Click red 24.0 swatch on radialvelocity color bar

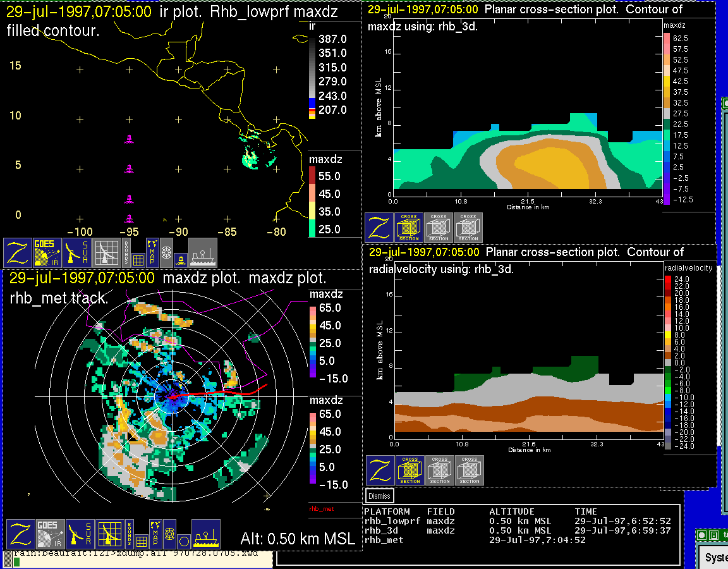(x=669, y=279)
